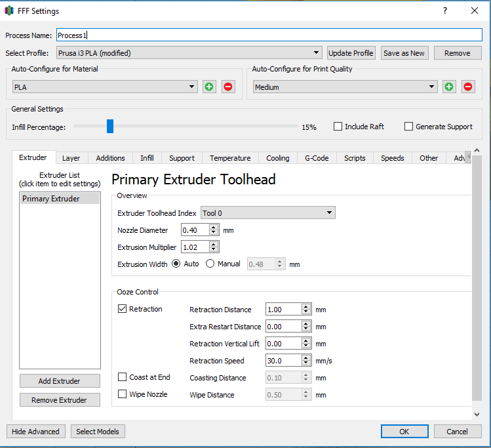Increase the Retraction Distance value
The height and width of the screenshot is (448, 491).
click(306, 307)
